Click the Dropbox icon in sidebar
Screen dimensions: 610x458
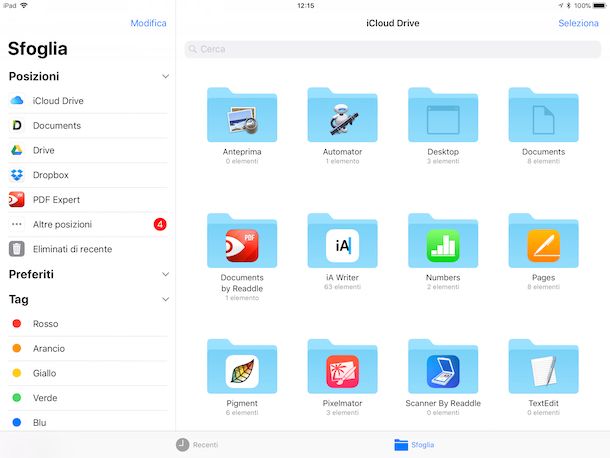point(17,175)
